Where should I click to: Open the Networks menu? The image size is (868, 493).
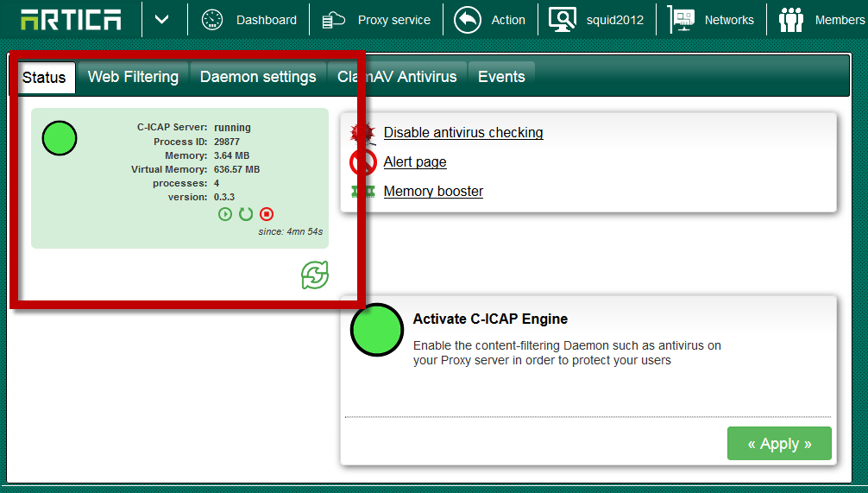coord(729,20)
